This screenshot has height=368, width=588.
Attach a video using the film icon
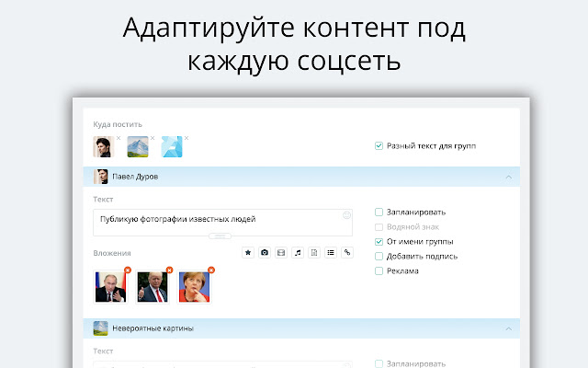pyautogui.click(x=281, y=252)
